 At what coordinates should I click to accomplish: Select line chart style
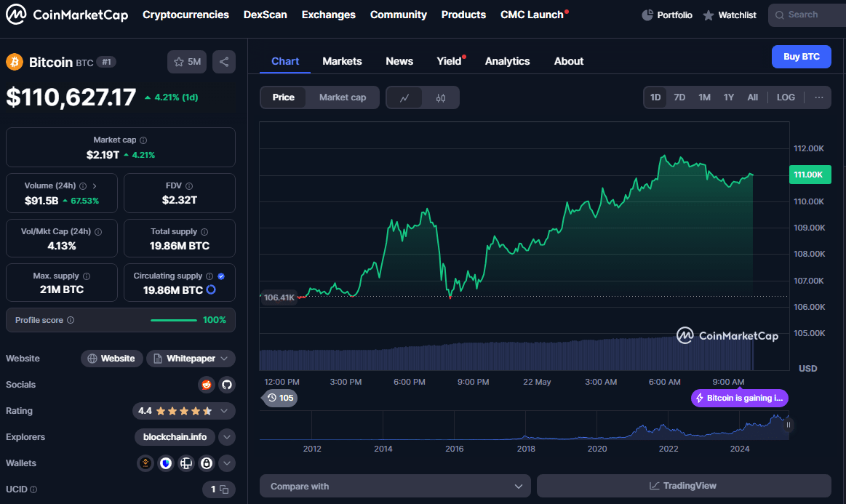click(x=404, y=97)
